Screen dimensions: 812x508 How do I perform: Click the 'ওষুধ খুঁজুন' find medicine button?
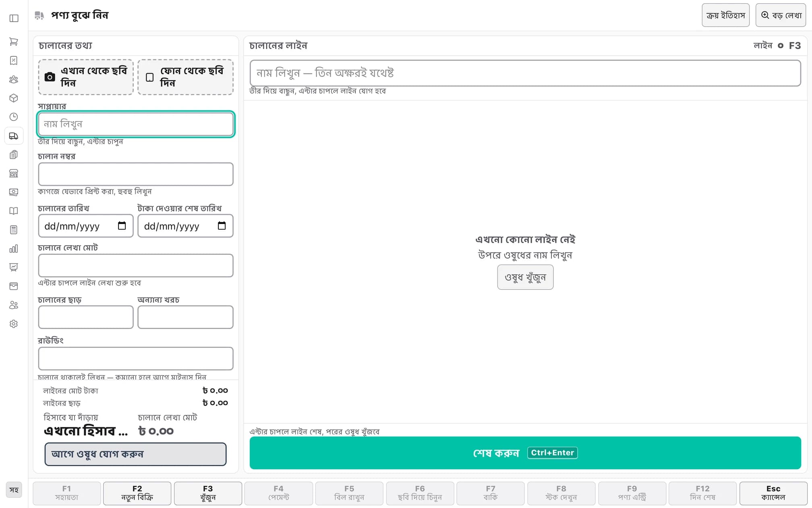click(x=525, y=277)
